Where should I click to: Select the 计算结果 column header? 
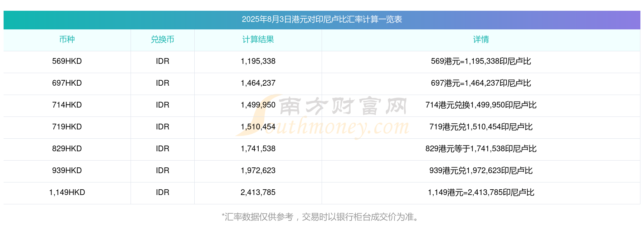[258, 39]
